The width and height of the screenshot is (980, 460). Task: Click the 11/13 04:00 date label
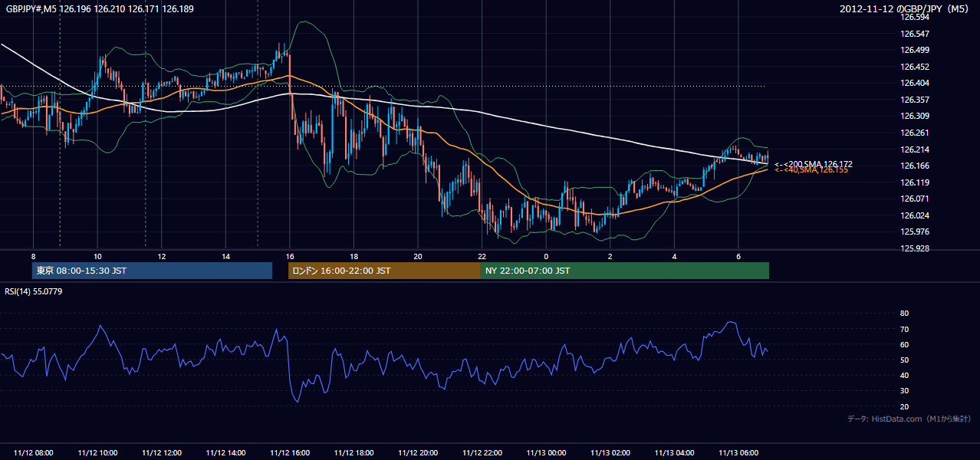pyautogui.click(x=674, y=453)
